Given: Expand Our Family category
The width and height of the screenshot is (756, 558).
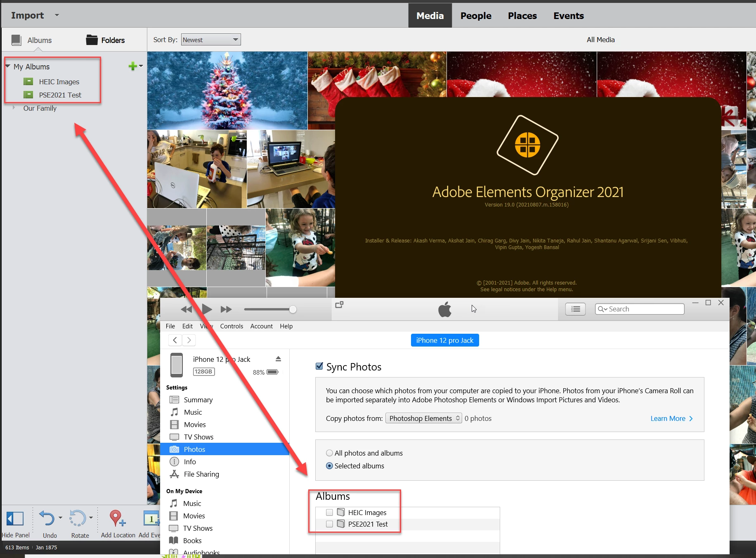Looking at the screenshot, I should pyautogui.click(x=14, y=108).
